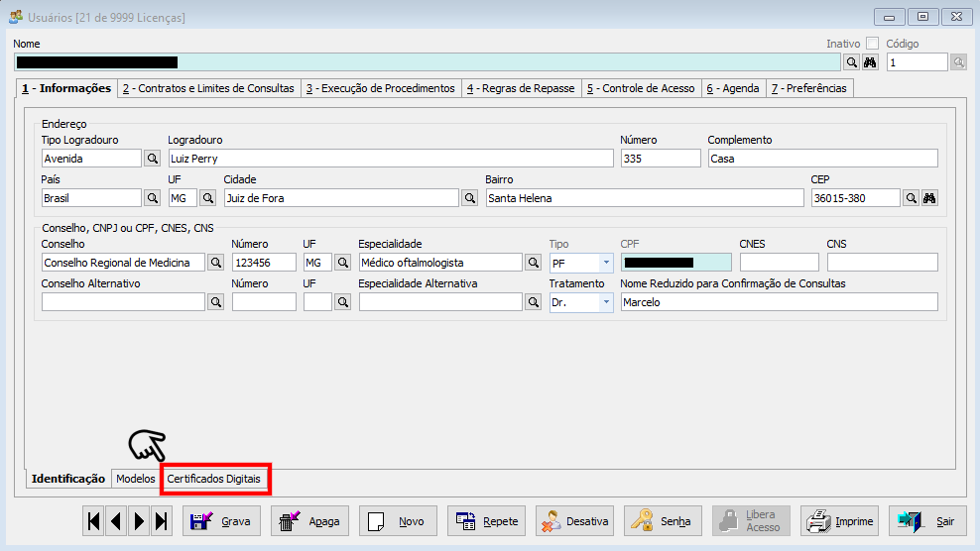Go to the next record

point(139,521)
